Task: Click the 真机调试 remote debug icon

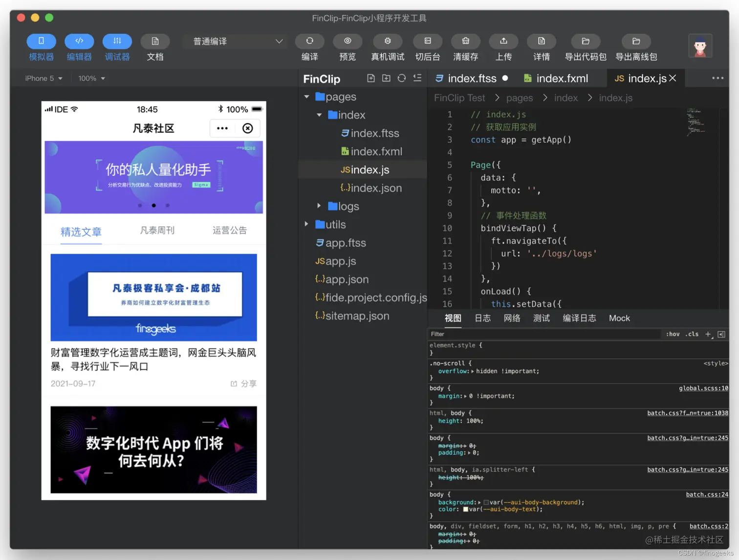Action: click(387, 41)
